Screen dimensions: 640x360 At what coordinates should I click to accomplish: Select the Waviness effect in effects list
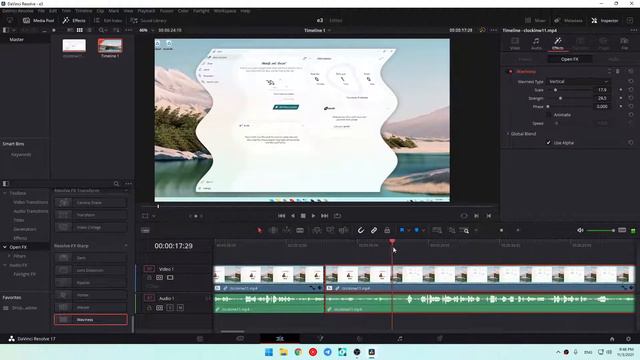[x=91, y=320]
